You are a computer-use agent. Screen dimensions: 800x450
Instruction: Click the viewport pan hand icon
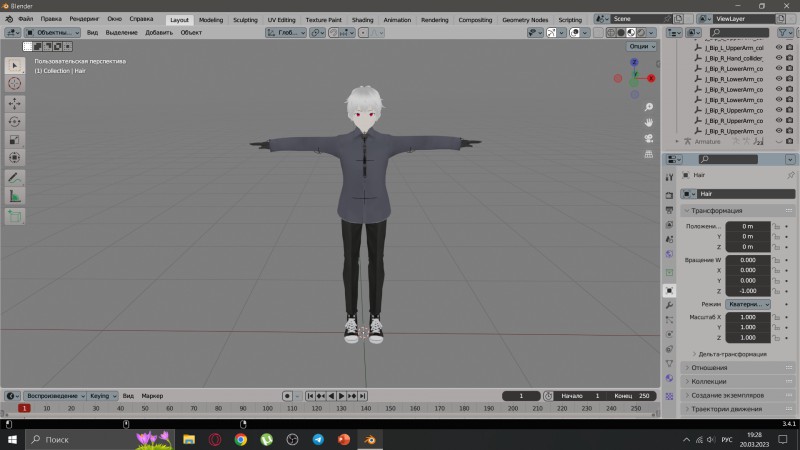(648, 122)
